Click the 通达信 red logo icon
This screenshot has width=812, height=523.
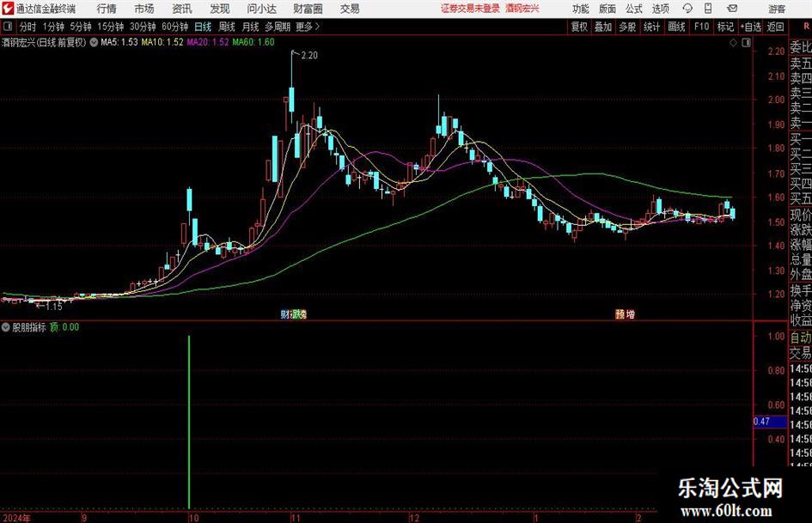8,8
